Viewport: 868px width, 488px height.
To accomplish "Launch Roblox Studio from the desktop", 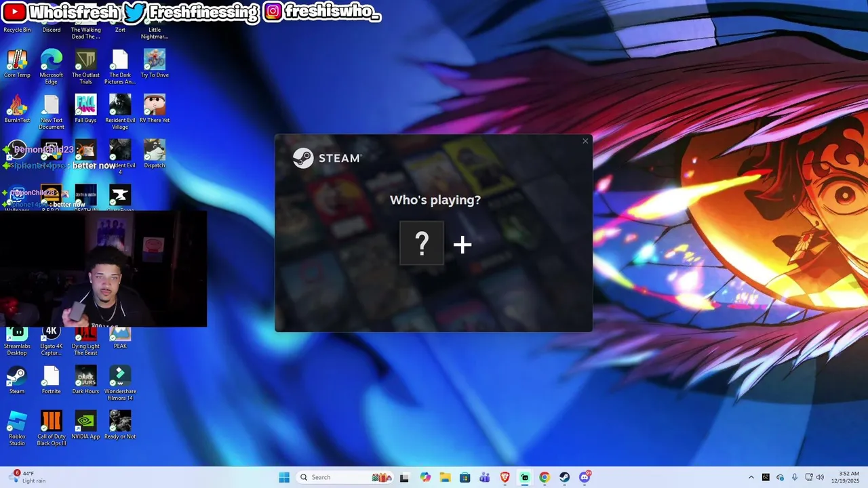I will click(17, 428).
